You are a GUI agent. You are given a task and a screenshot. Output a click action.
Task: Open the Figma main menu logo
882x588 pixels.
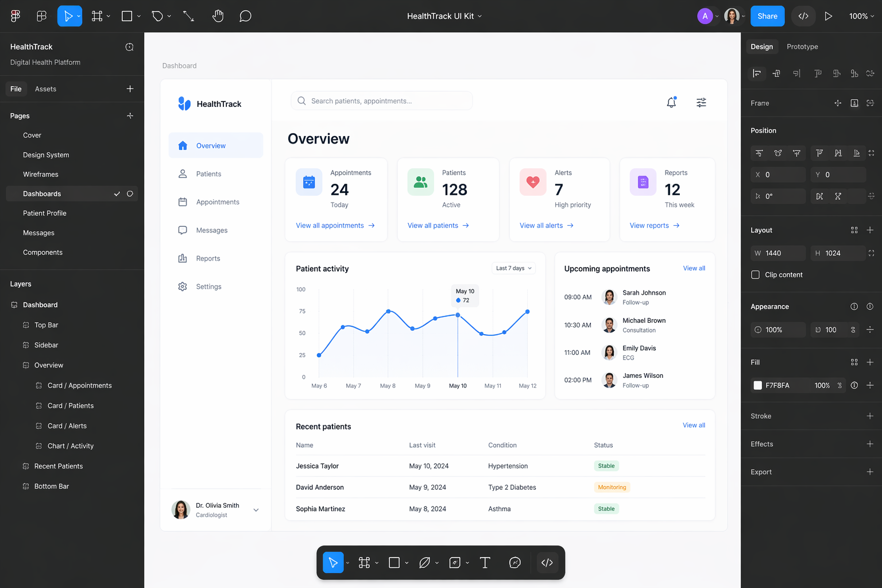point(16,16)
